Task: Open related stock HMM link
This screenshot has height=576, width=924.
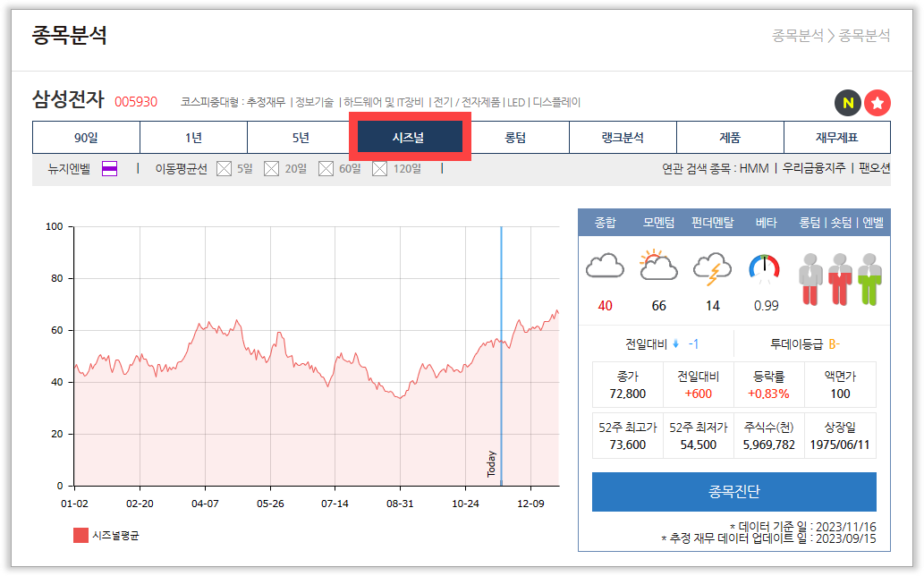Action: (x=753, y=168)
